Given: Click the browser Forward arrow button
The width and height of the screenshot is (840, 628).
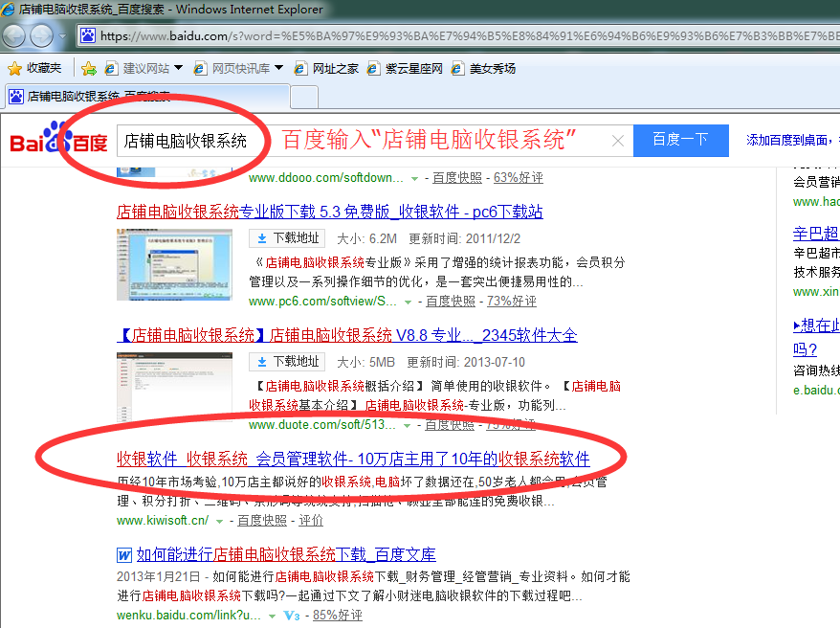Looking at the screenshot, I should [x=41, y=36].
